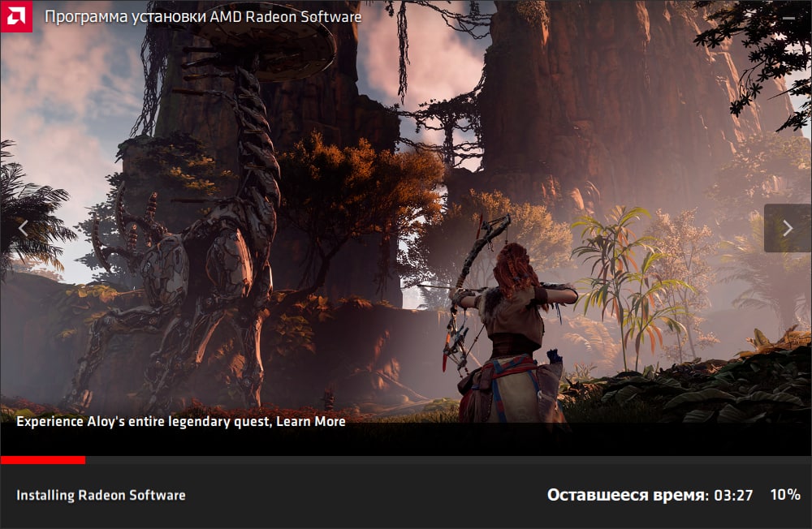The height and width of the screenshot is (529, 812).
Task: Click the 10% progress percentage
Action: click(785, 495)
